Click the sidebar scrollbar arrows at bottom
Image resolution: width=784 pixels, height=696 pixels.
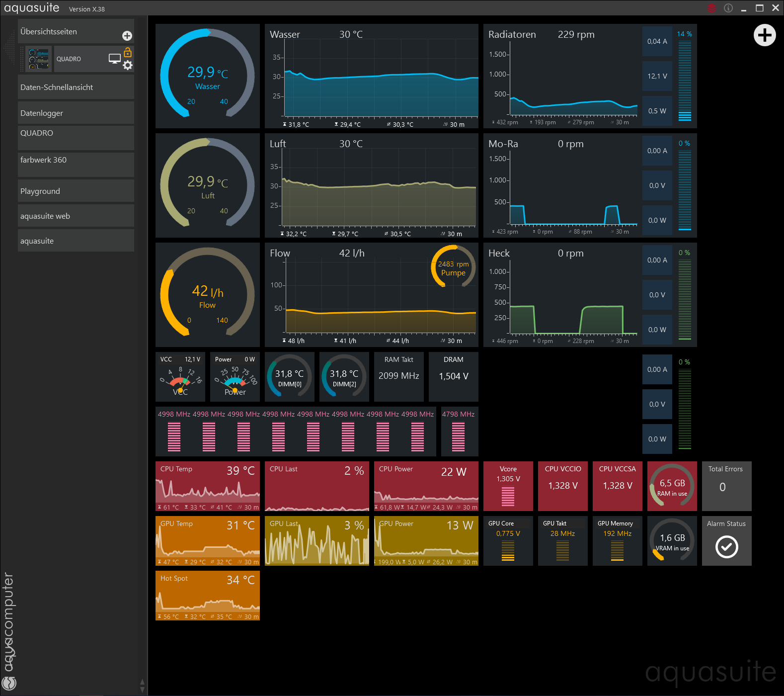tap(143, 686)
